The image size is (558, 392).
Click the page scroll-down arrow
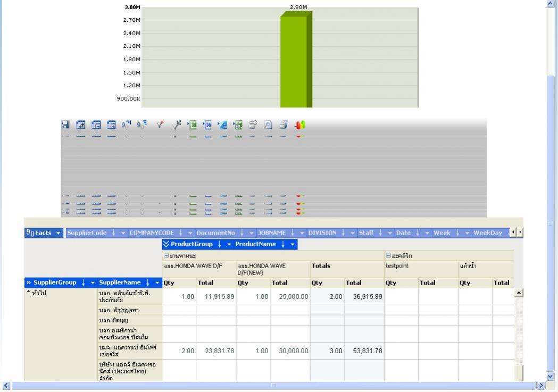(550, 377)
